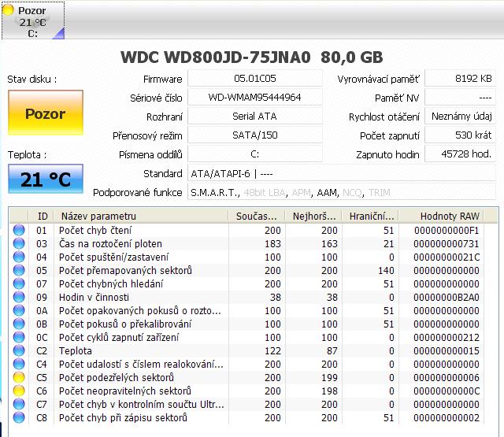Click the power-on hours field 45728 hod.
504x437 pixels.
(460, 154)
